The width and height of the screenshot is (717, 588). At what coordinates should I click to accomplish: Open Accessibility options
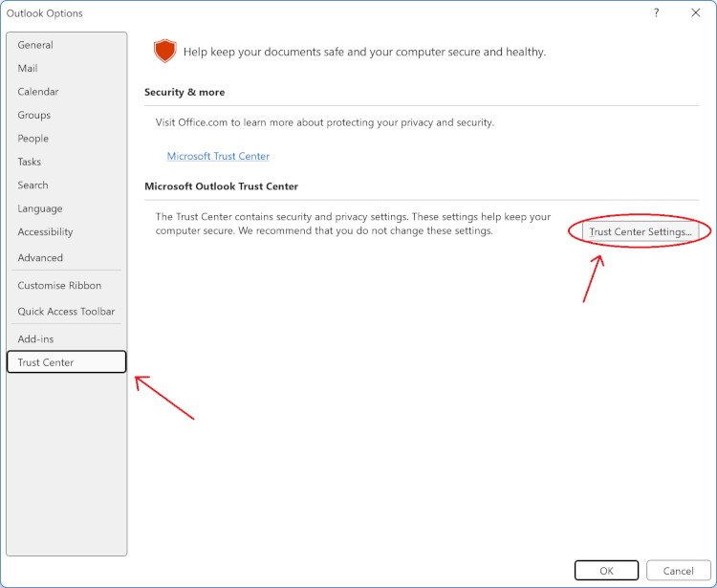click(x=66, y=231)
